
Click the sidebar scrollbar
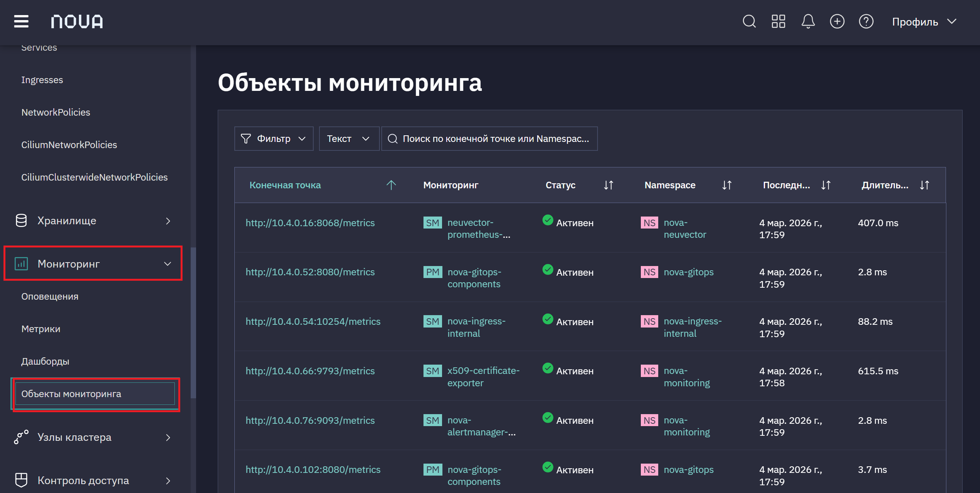(193, 323)
